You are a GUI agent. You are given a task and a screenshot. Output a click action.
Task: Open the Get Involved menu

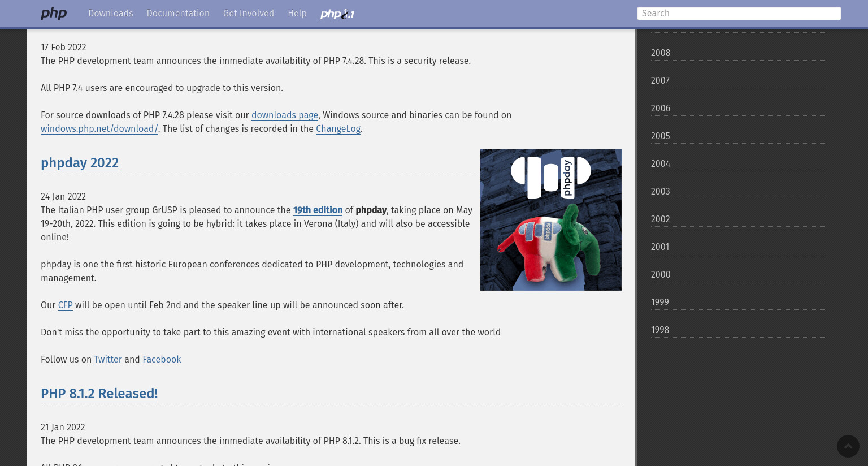click(249, 14)
